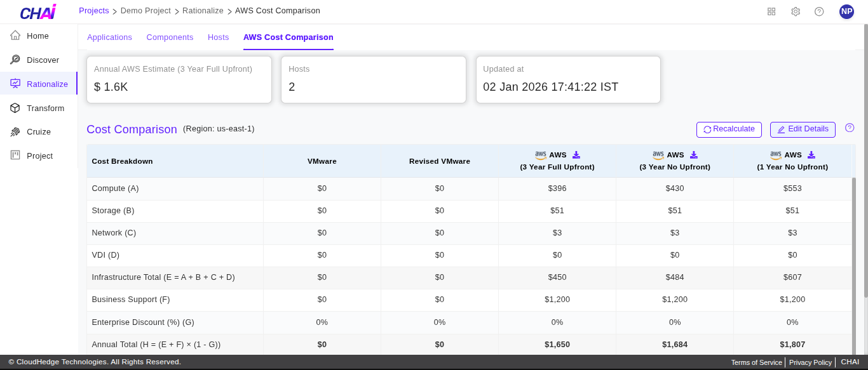This screenshot has height=370, width=868.
Task: Open Discover in sidebar
Action: (x=43, y=60)
